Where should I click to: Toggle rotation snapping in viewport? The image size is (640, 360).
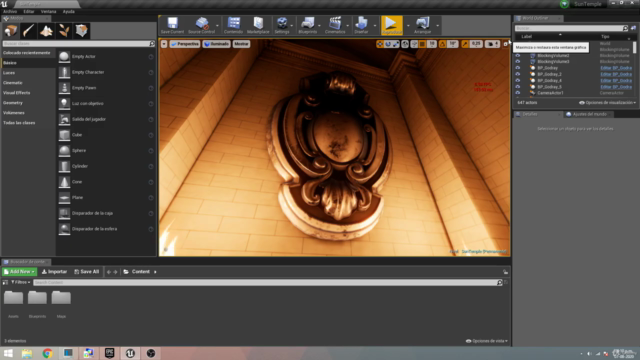coord(442,44)
